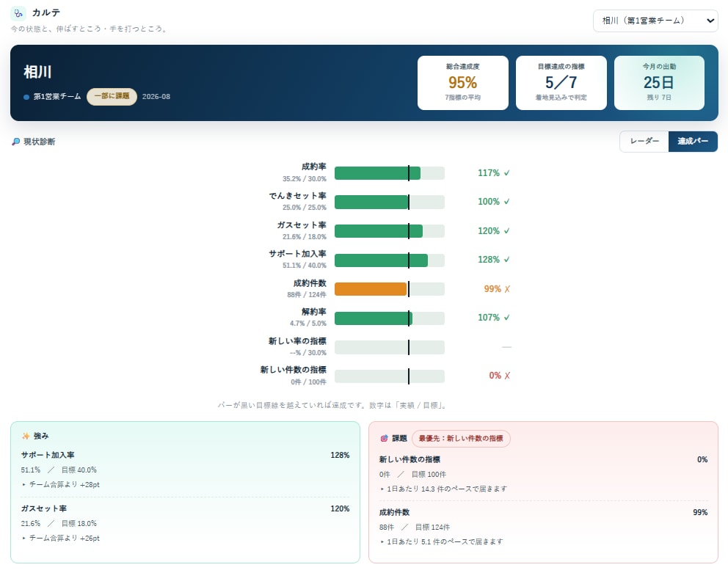The height and width of the screenshot is (573, 728).
Task: Click the 35.2% / 30.0% value text
Action: 304,179
